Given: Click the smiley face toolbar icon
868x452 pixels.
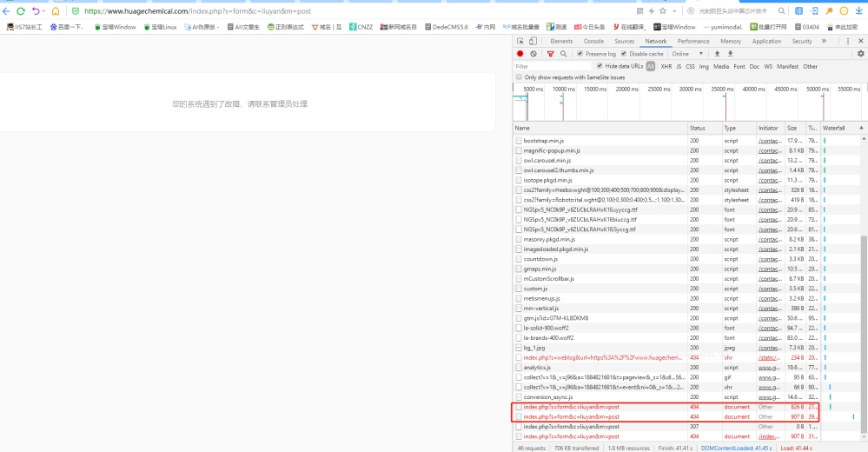Looking at the screenshot, I should 844,11.
